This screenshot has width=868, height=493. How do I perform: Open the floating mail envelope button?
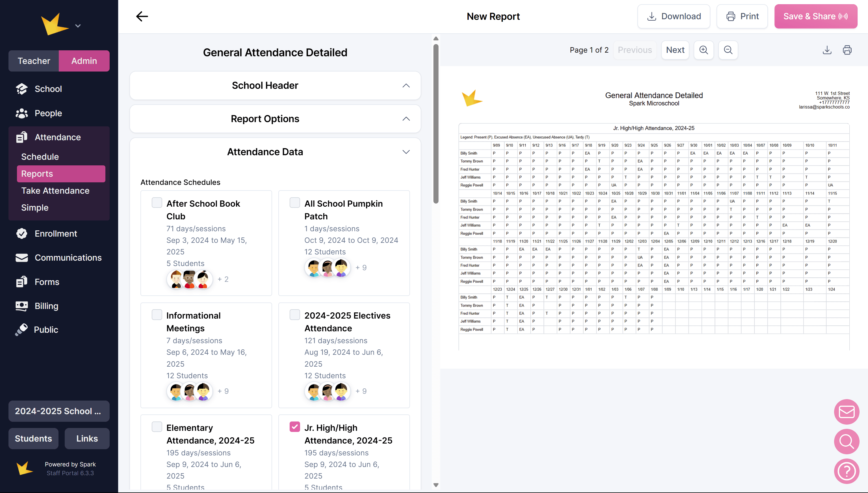coord(847,412)
